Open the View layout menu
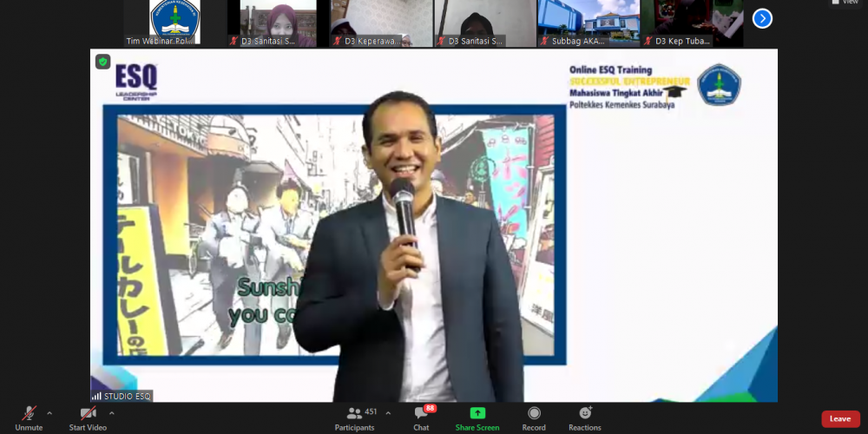The width and height of the screenshot is (868, 434). tap(845, 3)
